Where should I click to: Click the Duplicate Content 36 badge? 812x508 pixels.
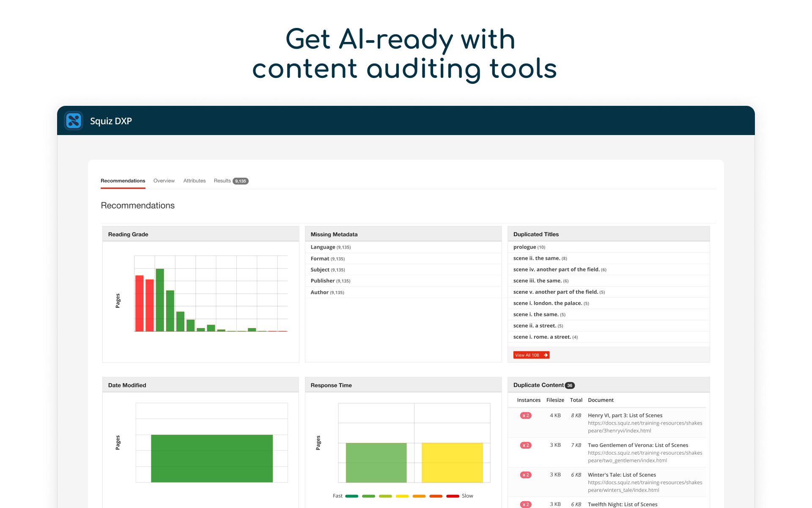(x=570, y=385)
